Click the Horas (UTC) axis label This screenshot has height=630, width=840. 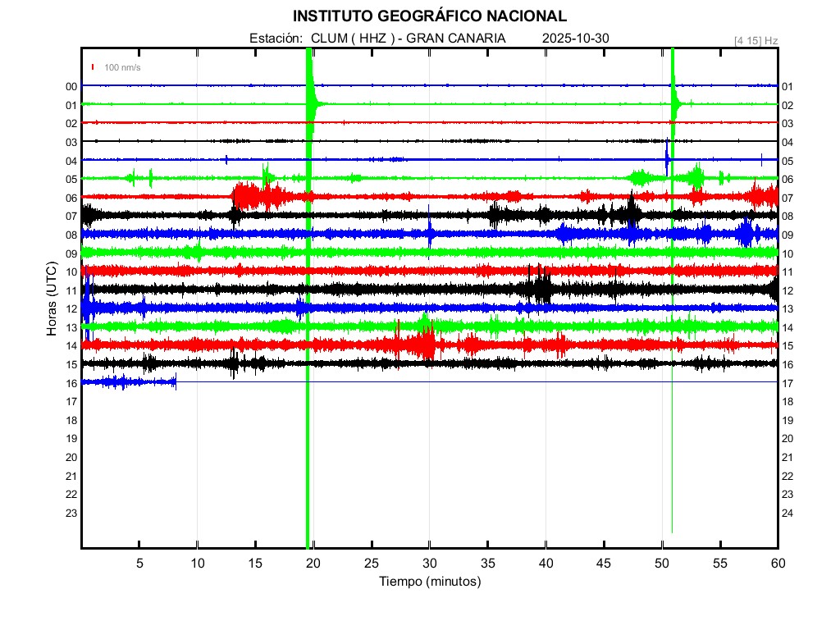(52, 299)
